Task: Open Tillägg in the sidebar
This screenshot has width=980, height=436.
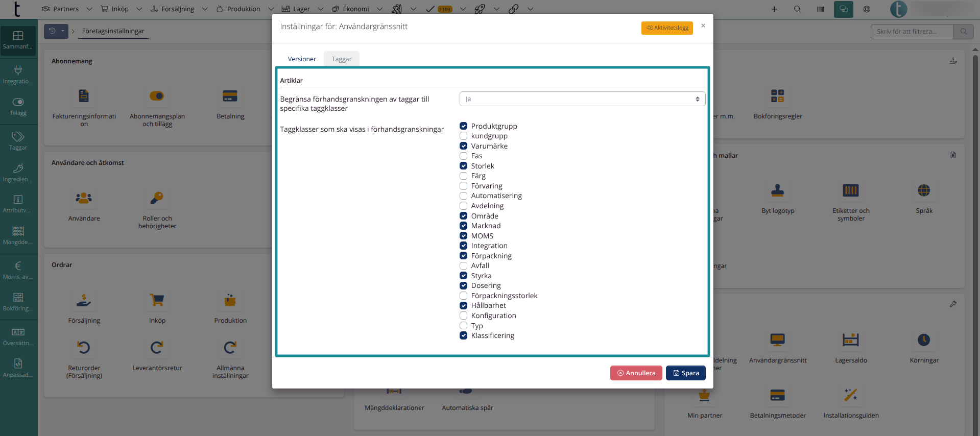Action: (x=18, y=107)
